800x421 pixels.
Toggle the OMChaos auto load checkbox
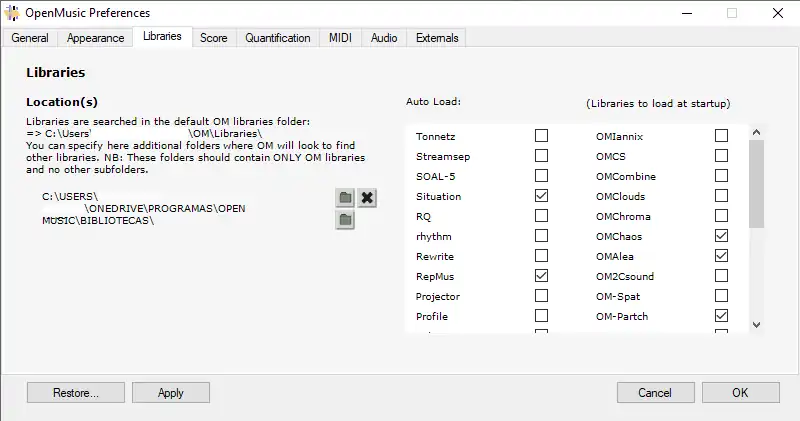[x=721, y=236]
